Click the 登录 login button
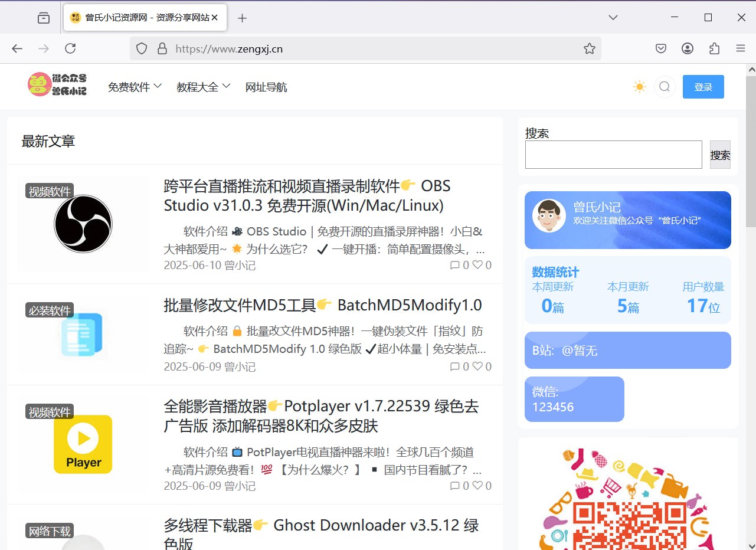Viewport: 756px width, 550px height. (x=703, y=87)
